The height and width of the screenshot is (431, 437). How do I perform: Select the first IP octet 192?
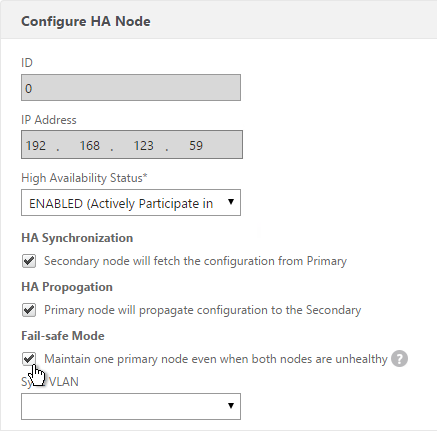coord(36,146)
